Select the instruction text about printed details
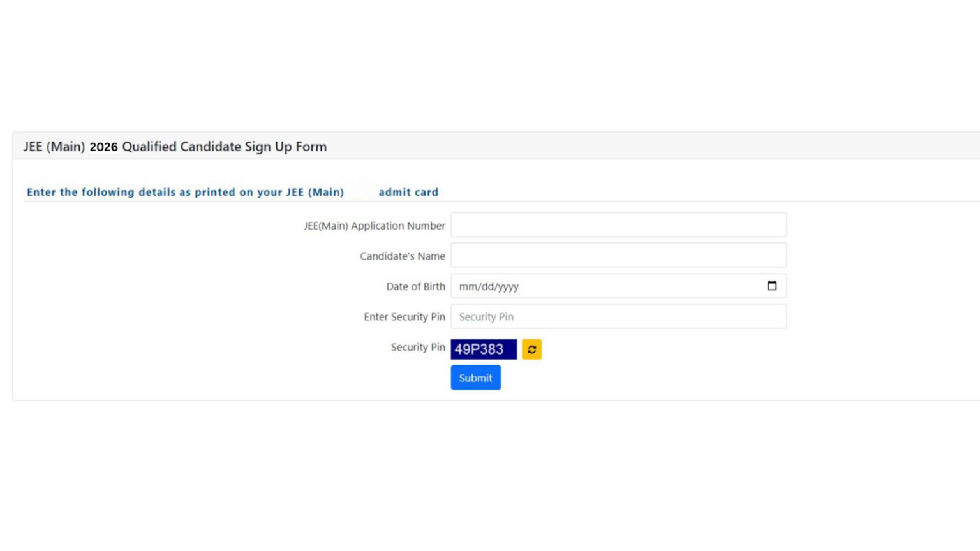The height and width of the screenshot is (551, 980). pyautogui.click(x=185, y=192)
